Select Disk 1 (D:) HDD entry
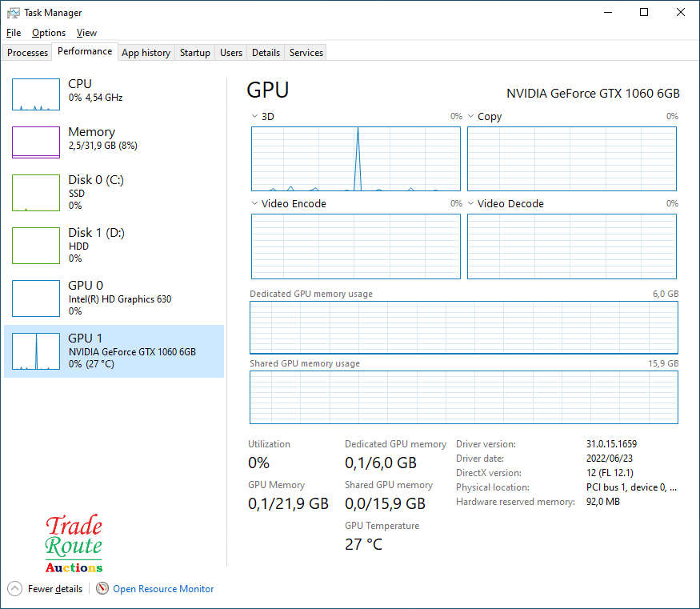Image resolution: width=700 pixels, height=609 pixels. (x=96, y=245)
